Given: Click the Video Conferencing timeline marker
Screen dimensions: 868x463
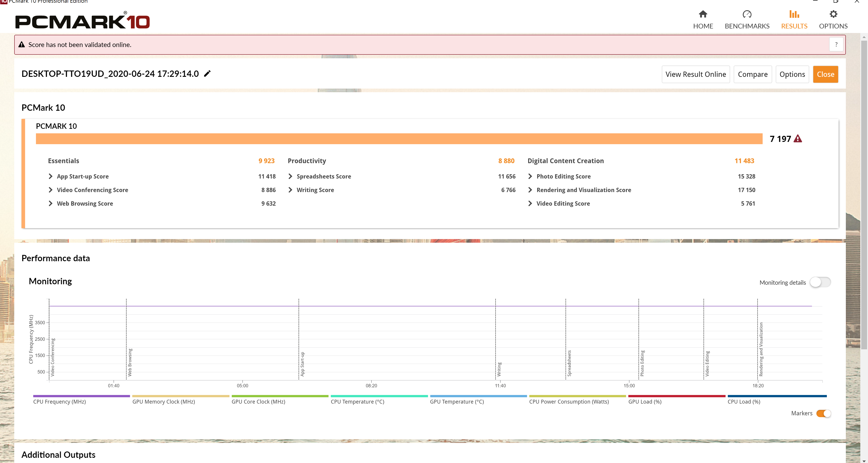Looking at the screenshot, I should [52, 357].
